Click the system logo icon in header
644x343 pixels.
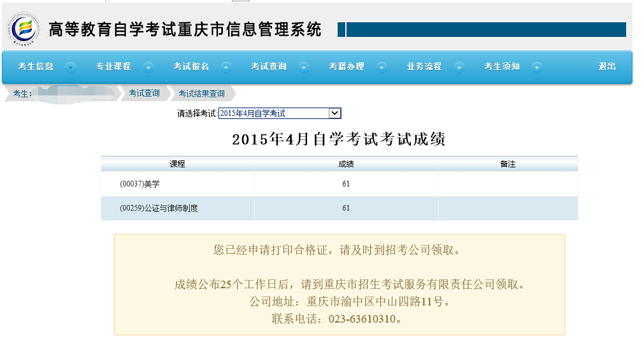24,30
